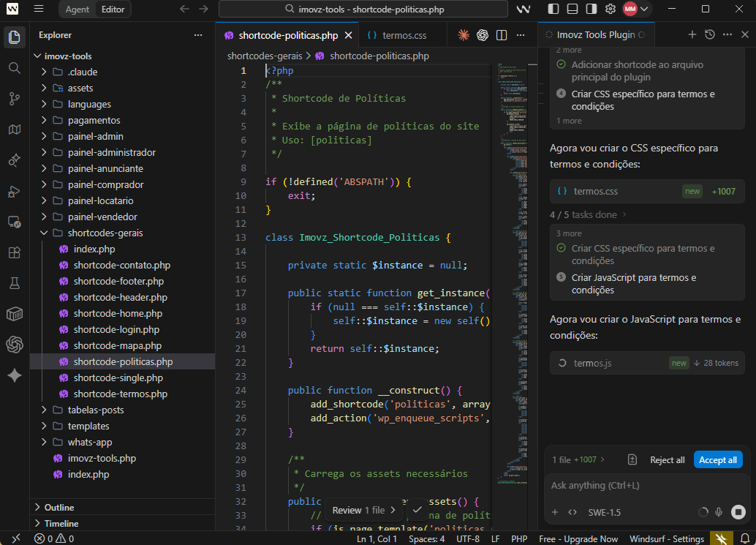Stop the running Cascade generation
The image size is (756, 545).
(x=738, y=512)
